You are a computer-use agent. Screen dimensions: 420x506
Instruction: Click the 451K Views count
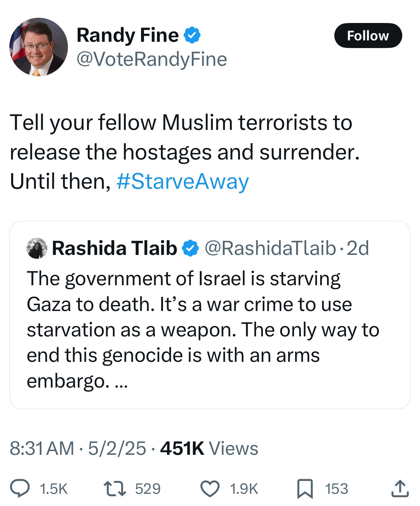(x=209, y=448)
